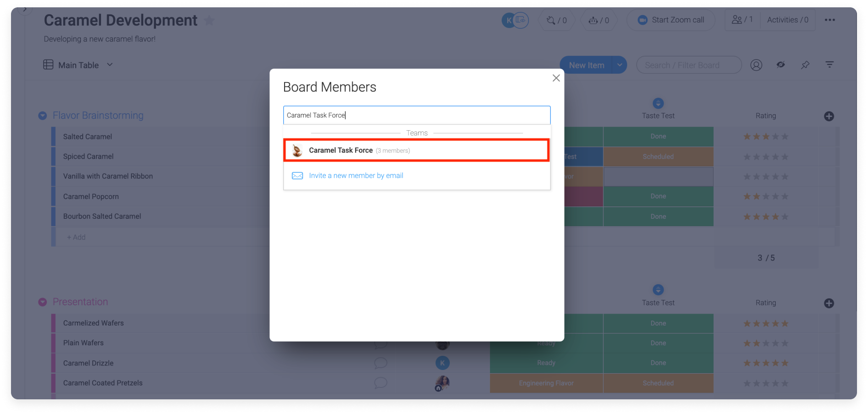Click the K person avatar on Caramel Drizzle
Screen dimensions: 868x414
tap(442, 363)
